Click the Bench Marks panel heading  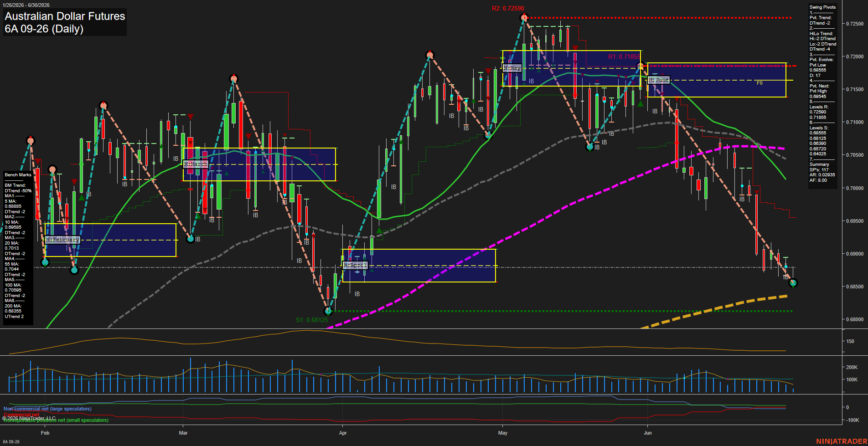point(18,175)
